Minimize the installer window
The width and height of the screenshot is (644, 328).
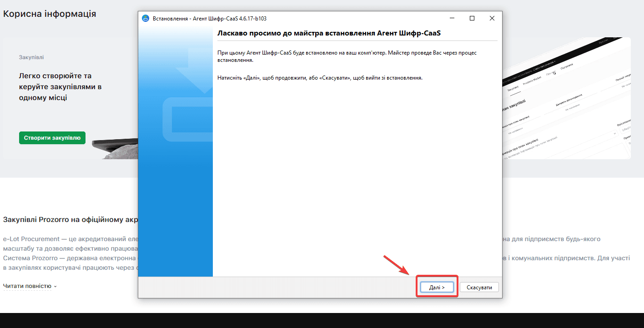[x=452, y=18]
